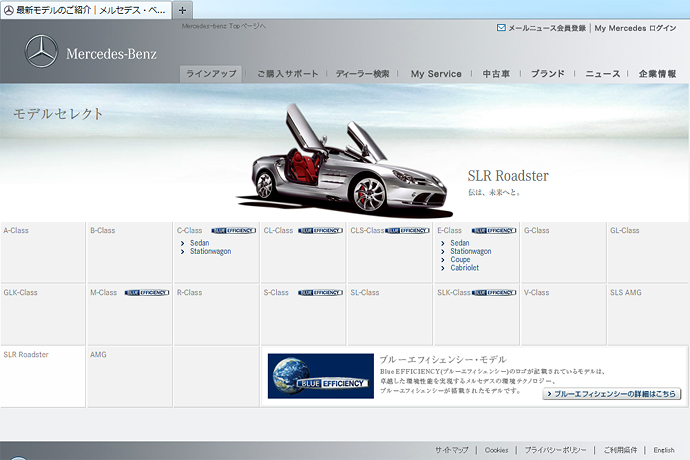Open Cookies footer link
The image size is (690, 460).
point(496,450)
